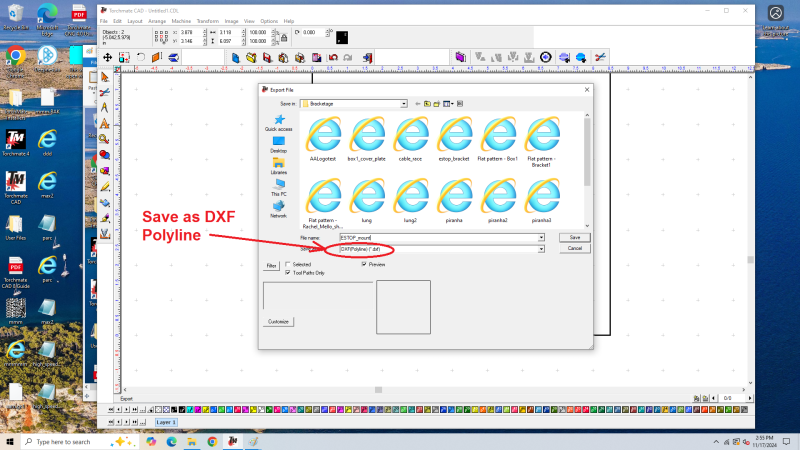This screenshot has width=800, height=450.
Task: Click the blue new file icon
Action: click(235, 57)
